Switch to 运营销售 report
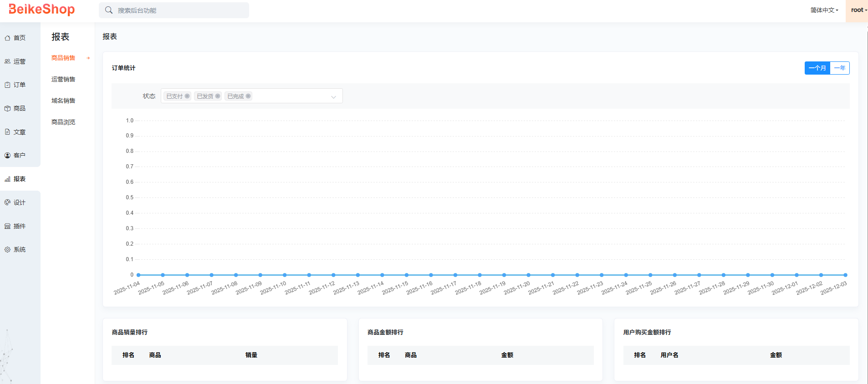This screenshot has width=868, height=384. 63,79
